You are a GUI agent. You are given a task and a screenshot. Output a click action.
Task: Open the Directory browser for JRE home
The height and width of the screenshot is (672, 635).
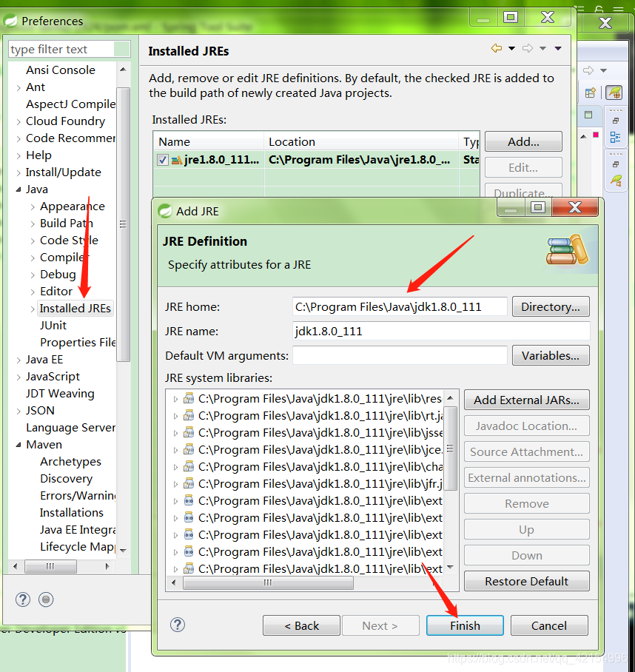point(551,306)
